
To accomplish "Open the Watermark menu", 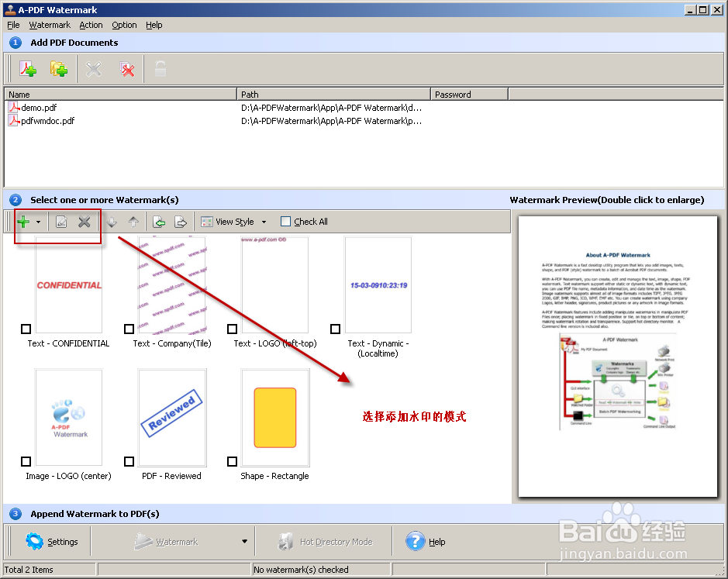I will pos(50,25).
